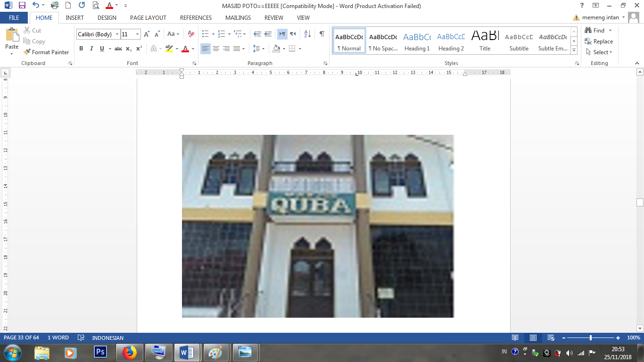
Task: Click the Format Painter tool
Action: click(x=46, y=52)
